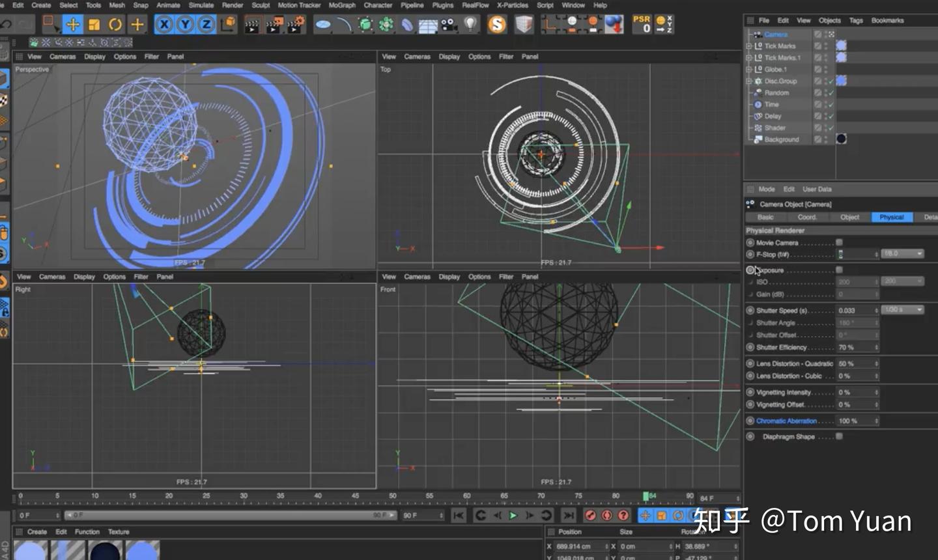938x560 pixels.
Task: Switch to the Coord. tab
Action: click(x=807, y=217)
